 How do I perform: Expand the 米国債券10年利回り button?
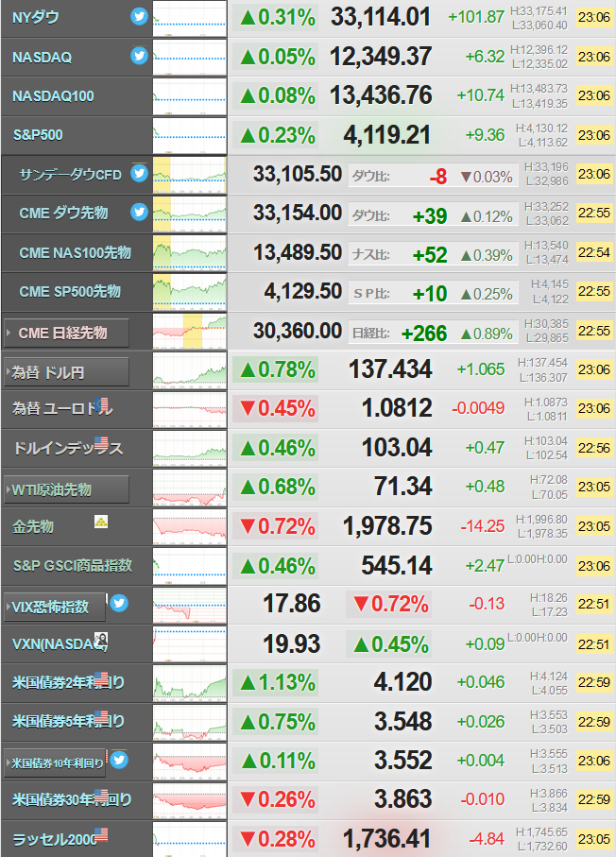[x=55, y=763]
